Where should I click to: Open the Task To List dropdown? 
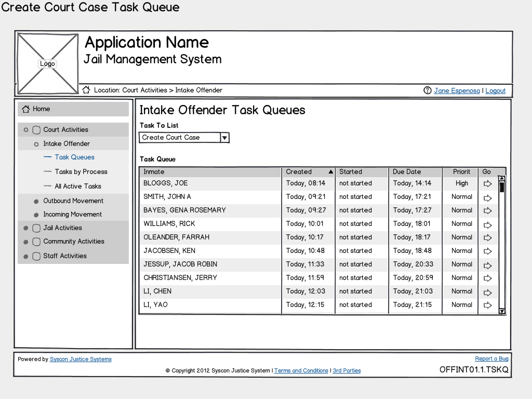pyautogui.click(x=224, y=138)
